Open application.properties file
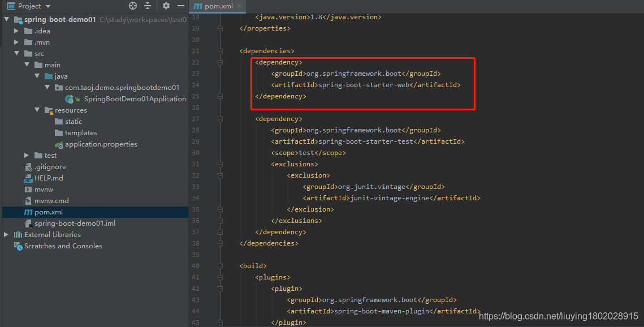 (101, 144)
